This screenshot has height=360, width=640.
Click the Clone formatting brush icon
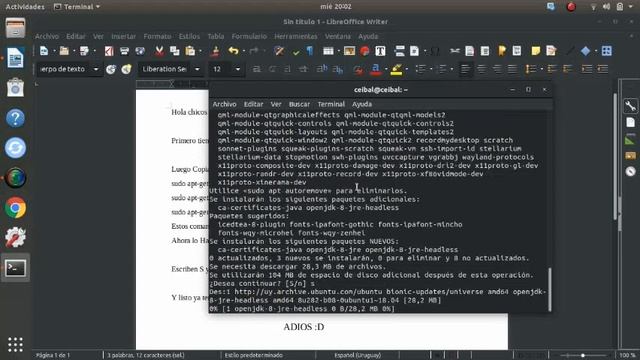(216, 51)
